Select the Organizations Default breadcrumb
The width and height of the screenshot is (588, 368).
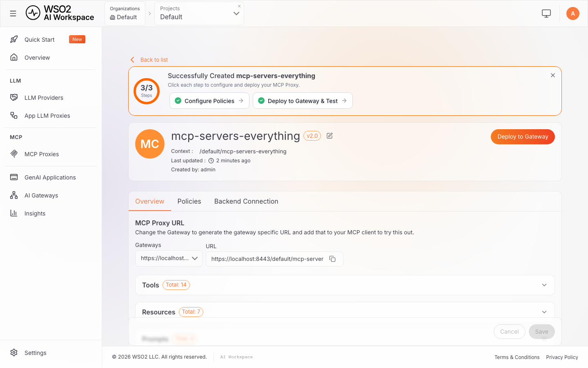[125, 13]
